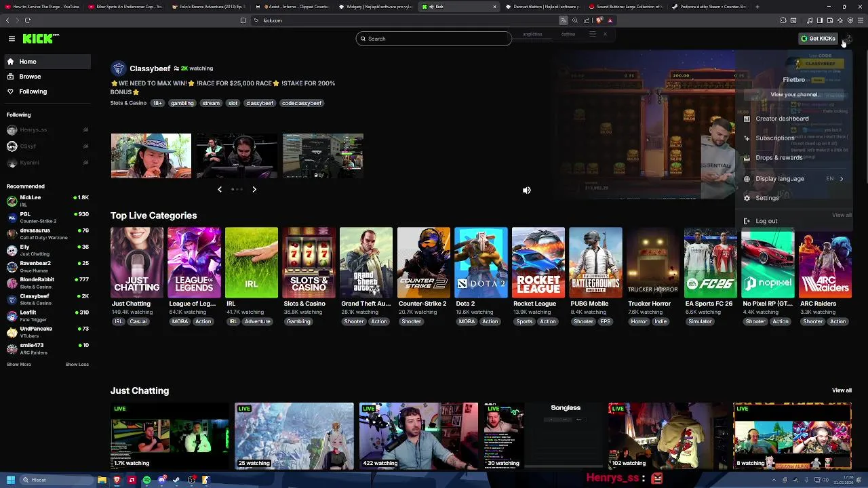Collapse recommended list with Show Less

coord(77,365)
